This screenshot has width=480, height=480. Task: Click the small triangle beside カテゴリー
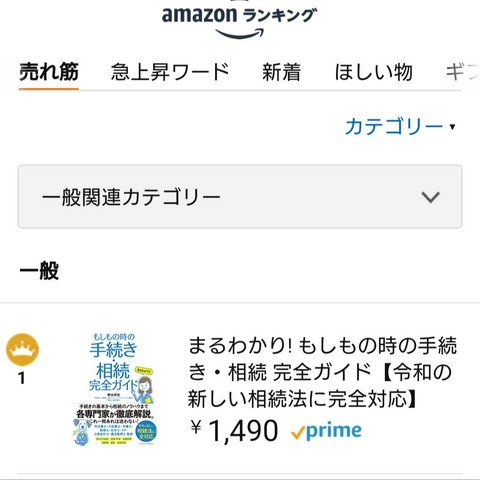452,127
